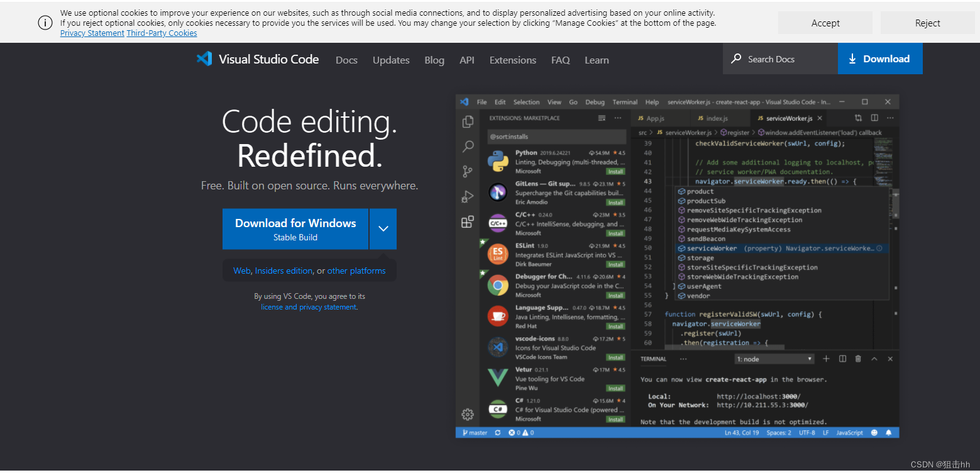Accept optional cookies
This screenshot has width=980, height=475.
click(825, 23)
